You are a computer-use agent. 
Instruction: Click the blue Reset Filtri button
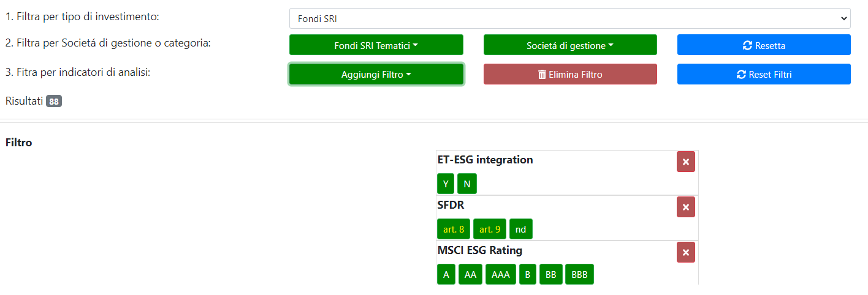pos(764,74)
